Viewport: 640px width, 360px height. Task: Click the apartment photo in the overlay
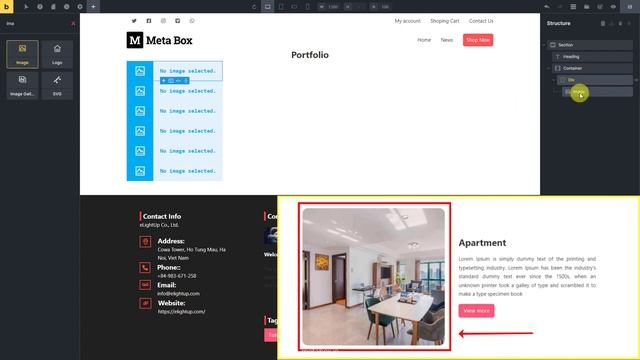pos(373,277)
